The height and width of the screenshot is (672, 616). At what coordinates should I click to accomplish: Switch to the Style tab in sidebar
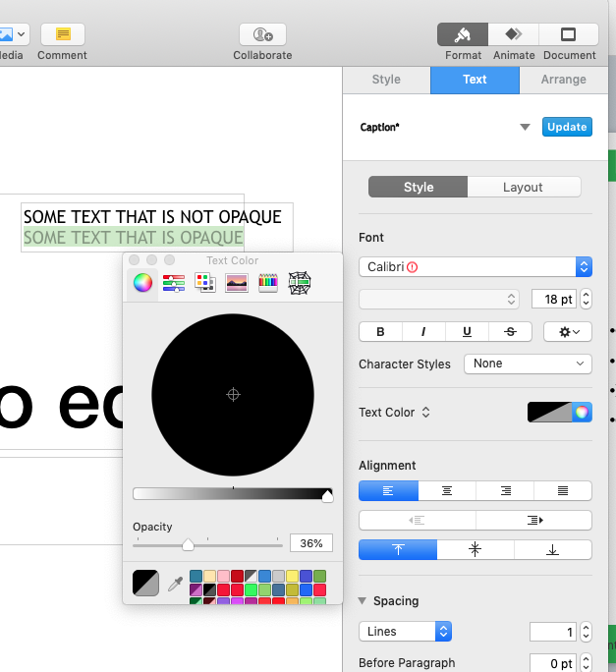(x=386, y=80)
